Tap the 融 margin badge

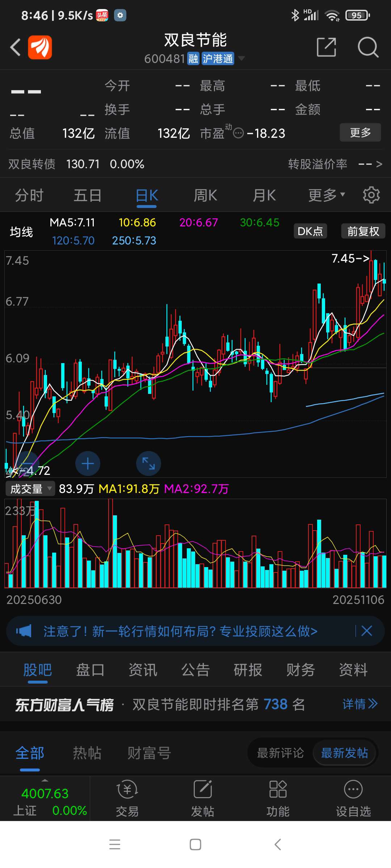[193, 59]
